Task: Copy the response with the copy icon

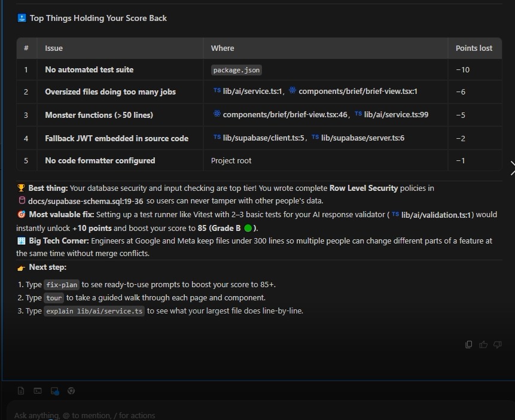Action: pos(469,345)
